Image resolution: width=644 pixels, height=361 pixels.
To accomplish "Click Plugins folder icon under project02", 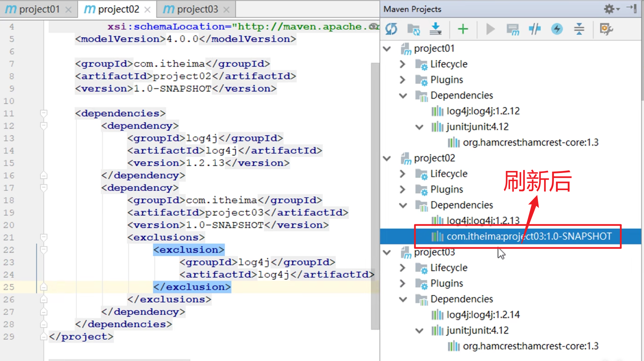I will 421,190.
